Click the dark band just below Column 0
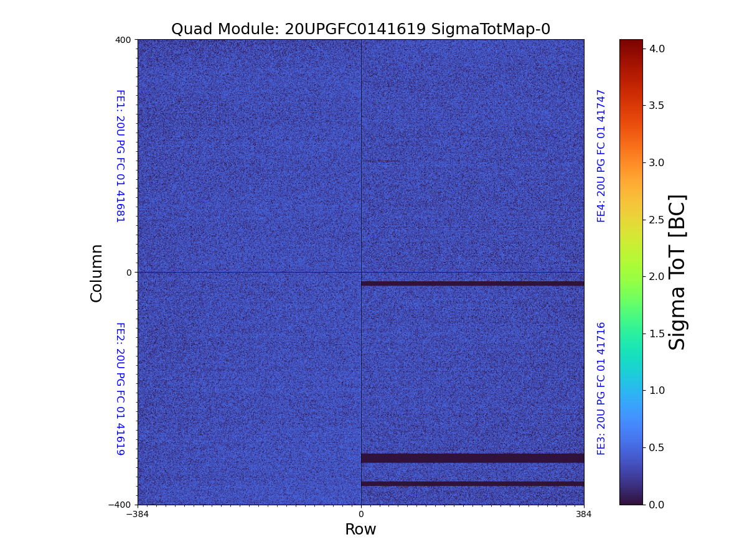Viewport: 747px width, 560px height. pos(472,283)
